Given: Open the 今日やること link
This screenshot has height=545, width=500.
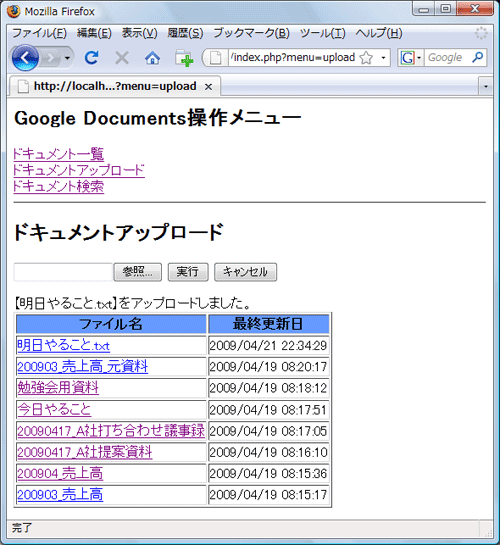Looking at the screenshot, I should tap(54, 409).
